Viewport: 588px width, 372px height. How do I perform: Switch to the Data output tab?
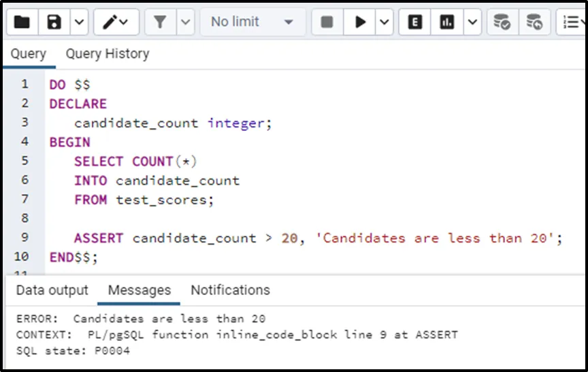(x=52, y=290)
